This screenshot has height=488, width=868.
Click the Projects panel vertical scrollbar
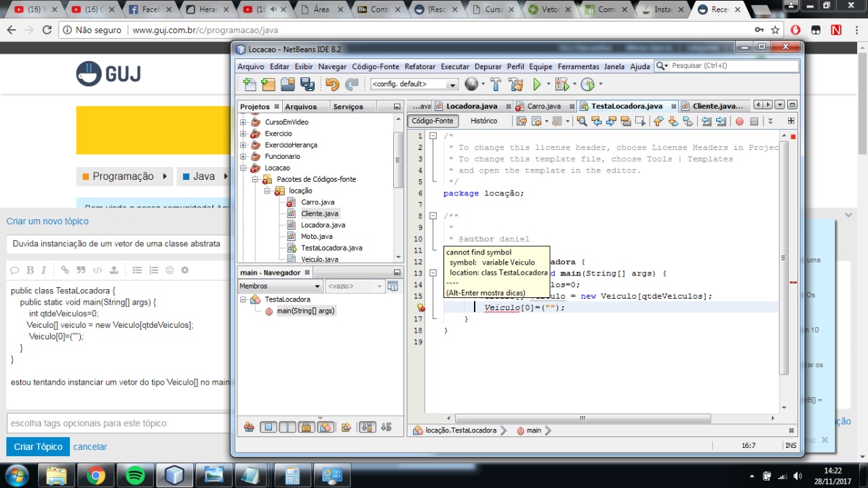pyautogui.click(x=398, y=160)
